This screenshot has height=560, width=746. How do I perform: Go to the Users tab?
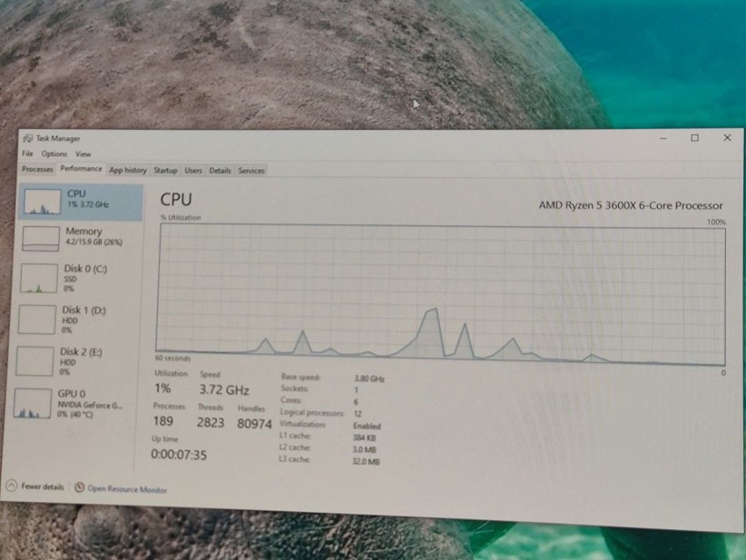[x=193, y=171]
